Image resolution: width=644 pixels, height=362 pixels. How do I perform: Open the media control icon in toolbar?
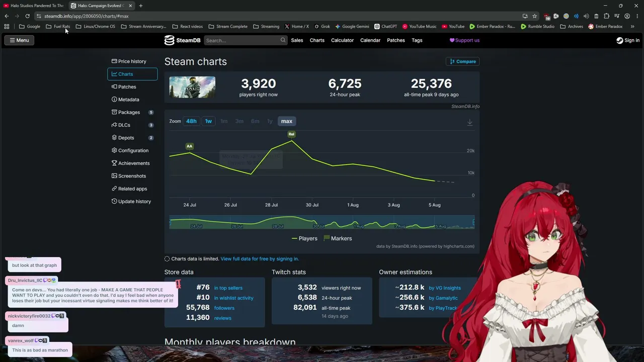tap(617, 16)
